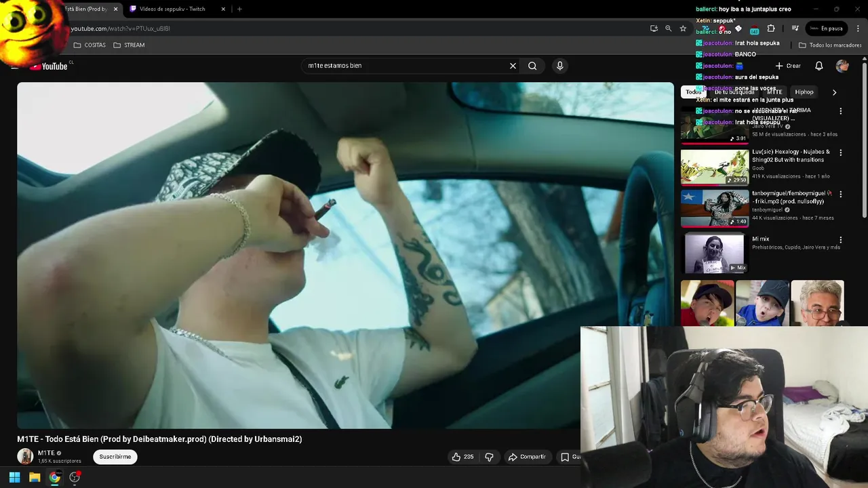The width and height of the screenshot is (868, 488).
Task: Click 44 K visualizaciones text
Action: 774,218
